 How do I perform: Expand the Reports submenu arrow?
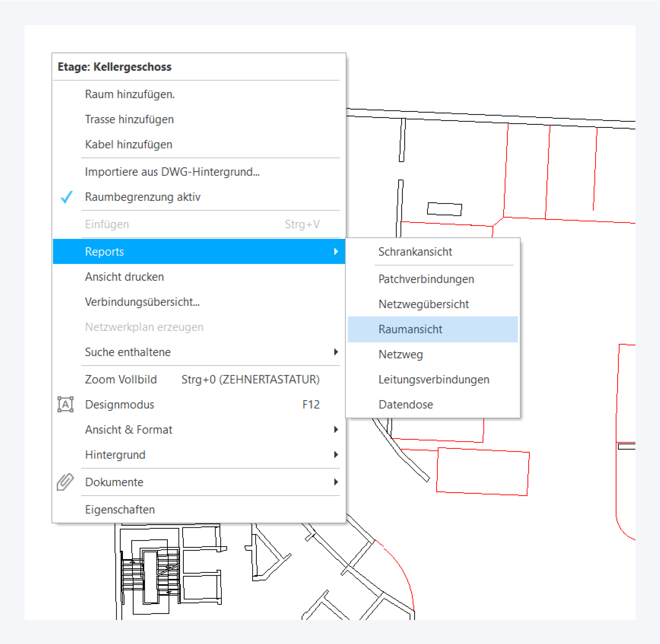[x=336, y=252]
